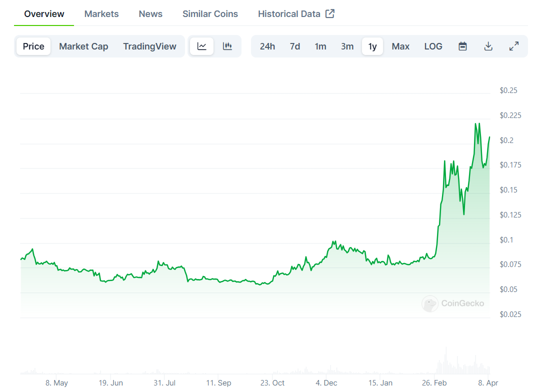This screenshot has height=392, width=536.
Task: Switch to line chart view
Action: (202, 46)
